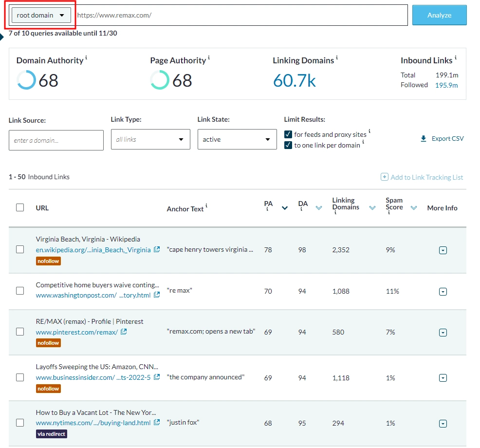Click the Export CSV download icon

pyautogui.click(x=424, y=139)
